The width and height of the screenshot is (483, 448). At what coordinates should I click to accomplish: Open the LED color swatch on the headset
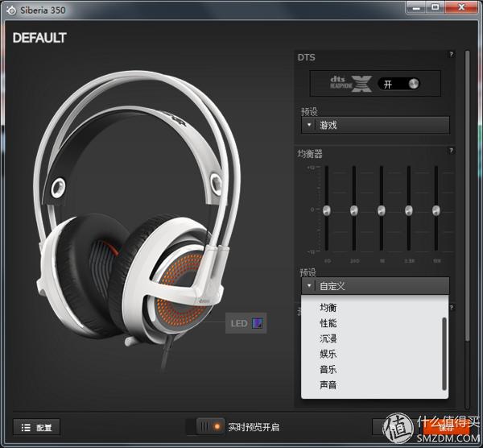click(258, 323)
